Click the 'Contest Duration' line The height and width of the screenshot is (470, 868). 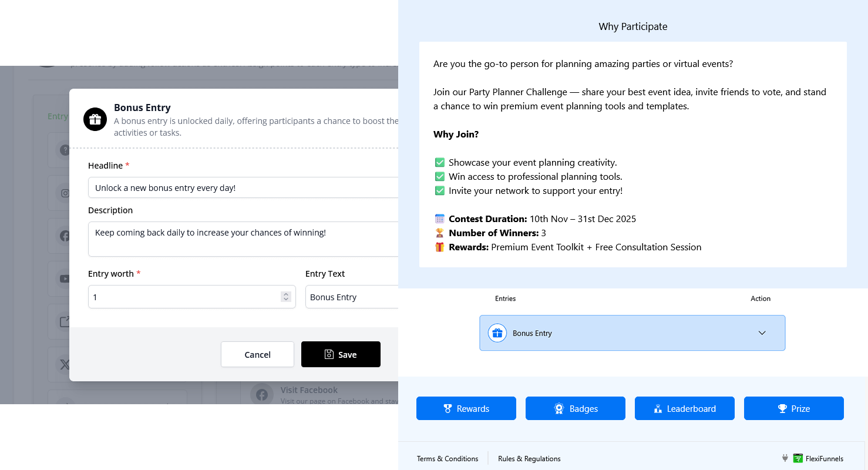(535, 219)
